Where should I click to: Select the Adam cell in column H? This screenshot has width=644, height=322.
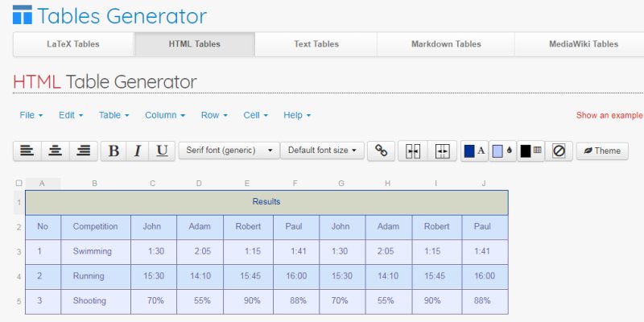coord(389,227)
